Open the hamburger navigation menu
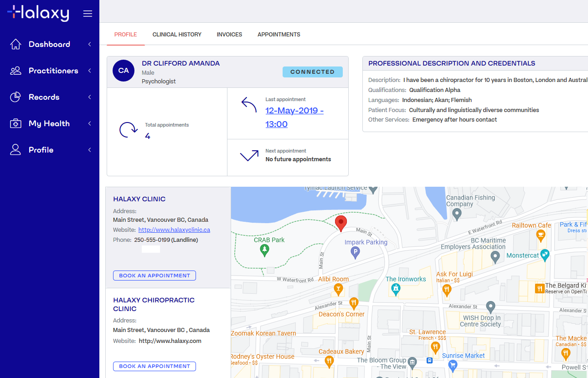588x378 pixels. 88,13
